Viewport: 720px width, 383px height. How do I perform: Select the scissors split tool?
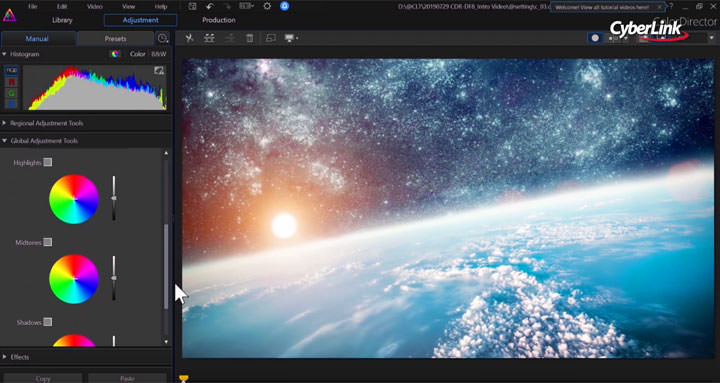pos(189,38)
